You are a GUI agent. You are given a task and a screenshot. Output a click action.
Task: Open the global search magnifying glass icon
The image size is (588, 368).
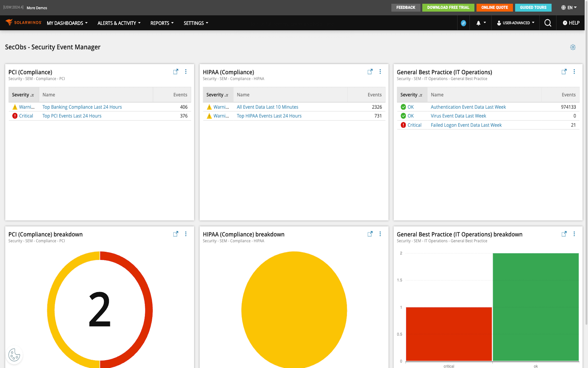[548, 23]
